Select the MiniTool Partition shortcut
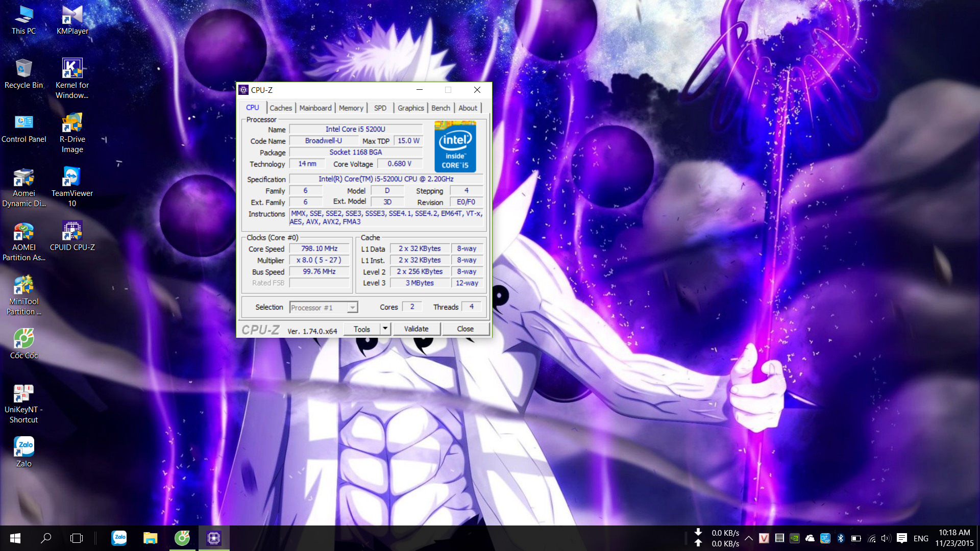This screenshot has height=551, width=980. (23, 296)
